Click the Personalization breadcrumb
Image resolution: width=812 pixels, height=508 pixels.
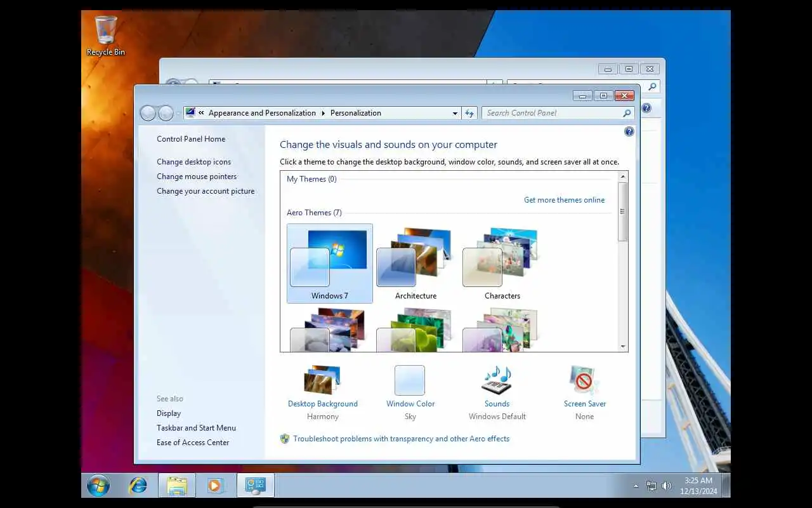pos(355,113)
